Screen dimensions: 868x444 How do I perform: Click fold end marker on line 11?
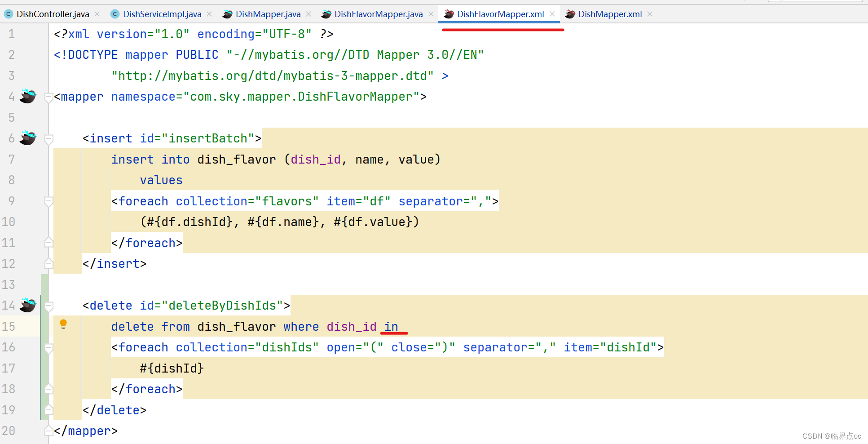[49, 243]
